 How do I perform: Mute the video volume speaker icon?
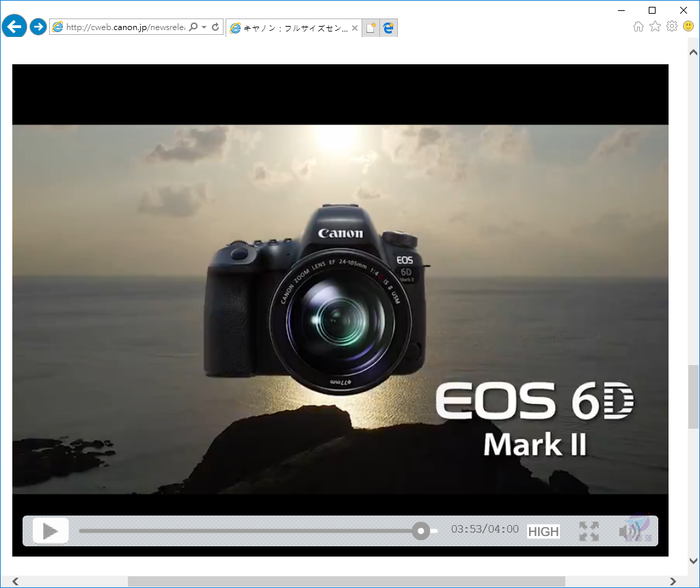[x=630, y=531]
